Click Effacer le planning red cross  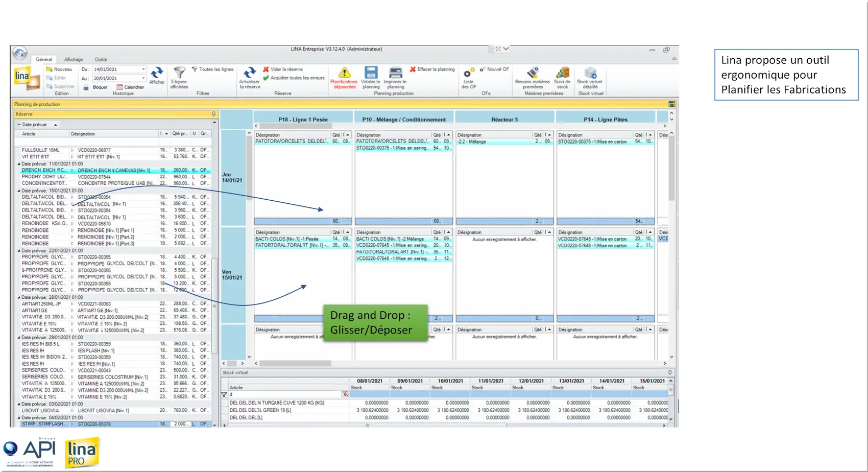pyautogui.click(x=413, y=69)
